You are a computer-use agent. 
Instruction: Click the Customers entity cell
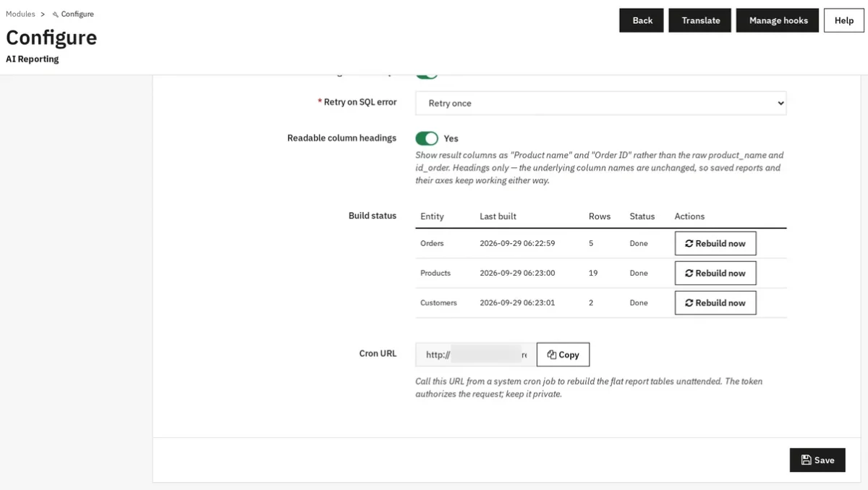coord(438,303)
